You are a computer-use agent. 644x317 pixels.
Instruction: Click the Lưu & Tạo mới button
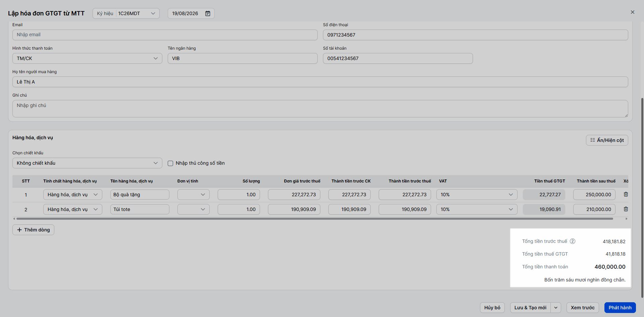(530, 308)
